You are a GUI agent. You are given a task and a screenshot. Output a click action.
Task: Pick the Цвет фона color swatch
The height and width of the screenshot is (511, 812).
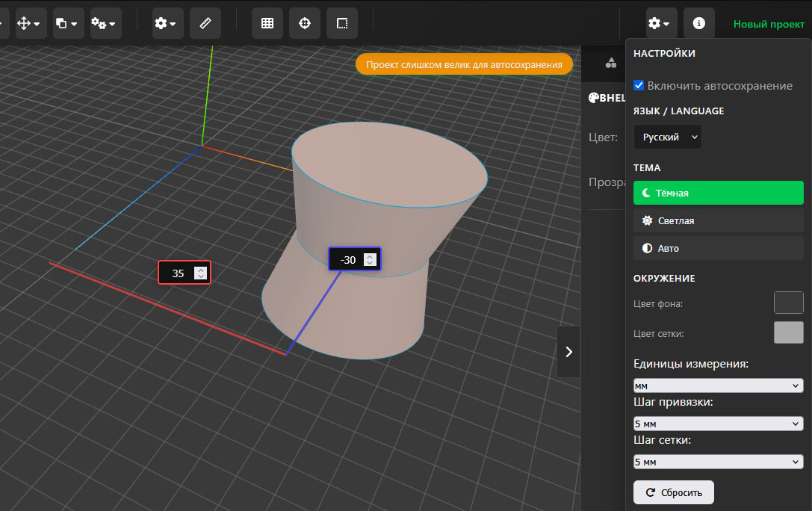pos(788,303)
